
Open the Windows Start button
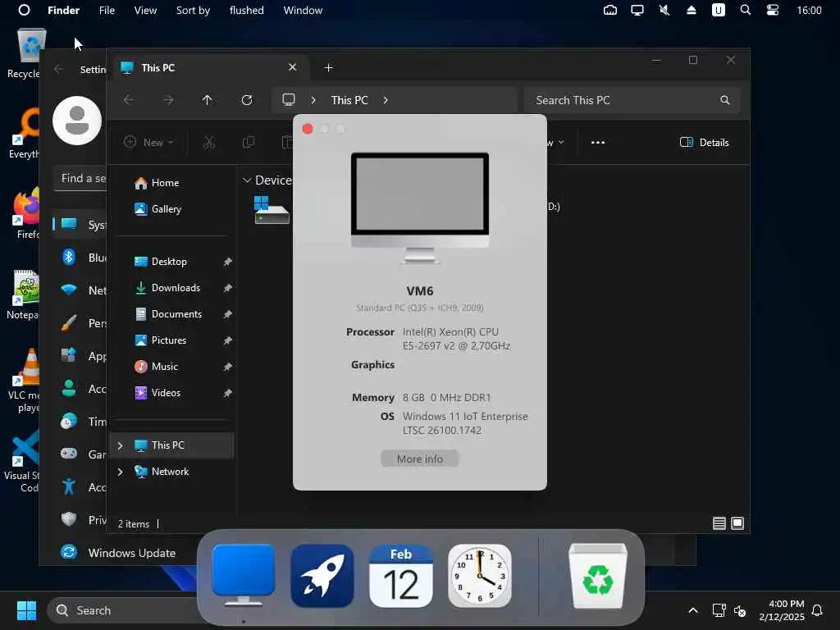tap(26, 610)
